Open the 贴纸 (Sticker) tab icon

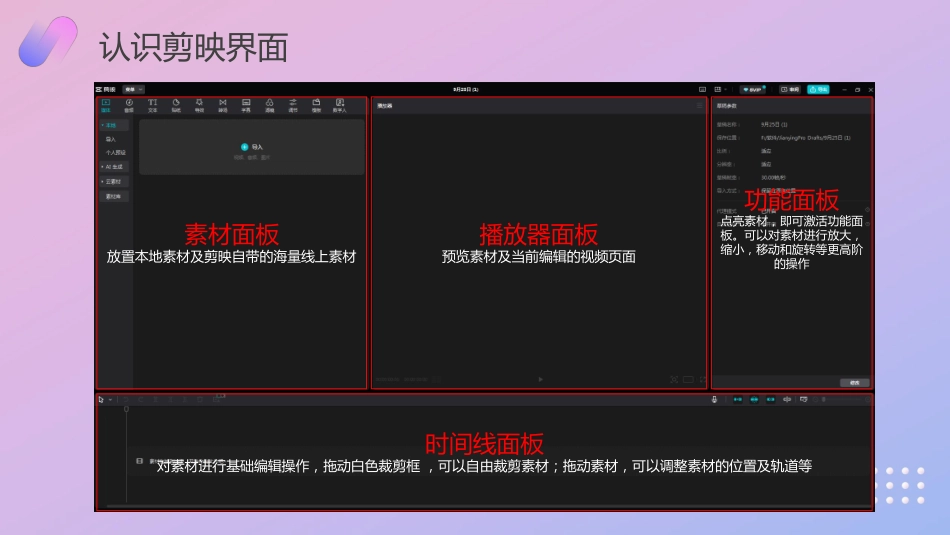point(176,105)
